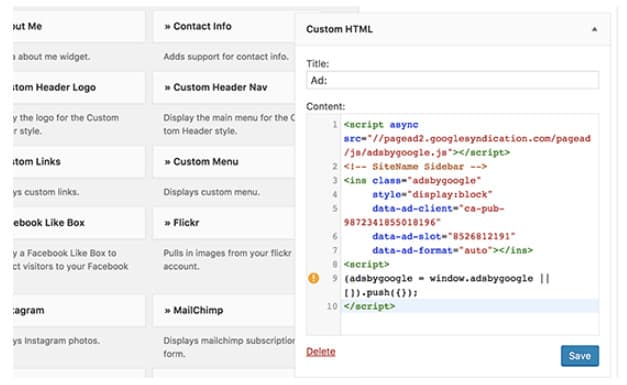The height and width of the screenshot is (385, 627).
Task: Delete the Custom HTML widget
Action: [x=321, y=352]
